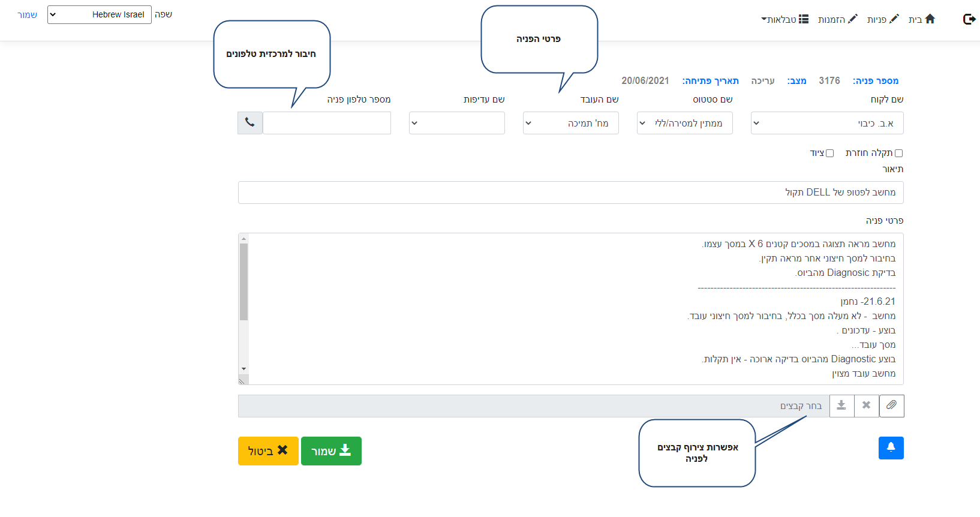Click the green שמור save button
The height and width of the screenshot is (517, 980).
pos(331,451)
